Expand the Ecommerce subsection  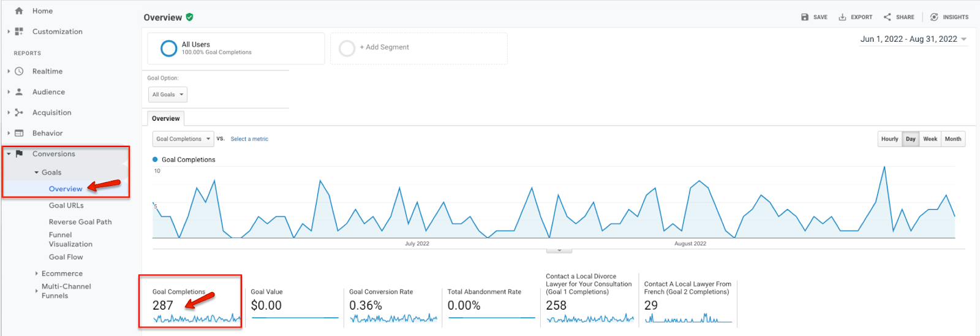pyautogui.click(x=36, y=273)
